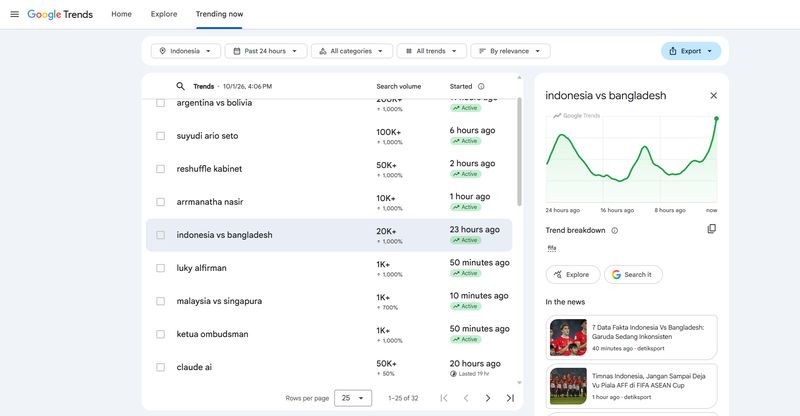Open the arrmanatha nasir trend row

tap(329, 202)
